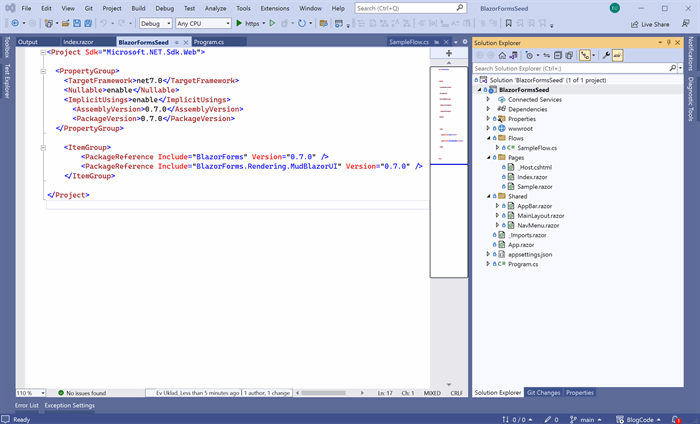The width and height of the screenshot is (700, 424).
Task: Toggle Show All Files in Solution Explorer
Action: tap(569, 55)
